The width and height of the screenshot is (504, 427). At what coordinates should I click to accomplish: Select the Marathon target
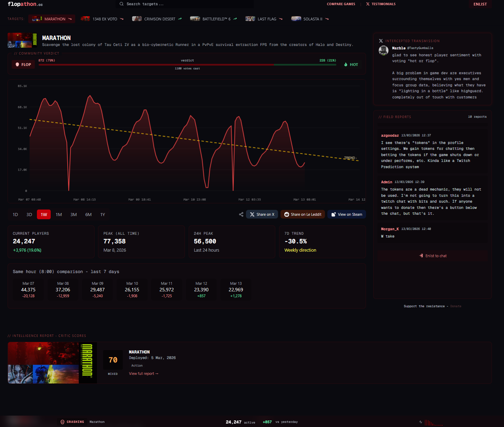point(52,19)
